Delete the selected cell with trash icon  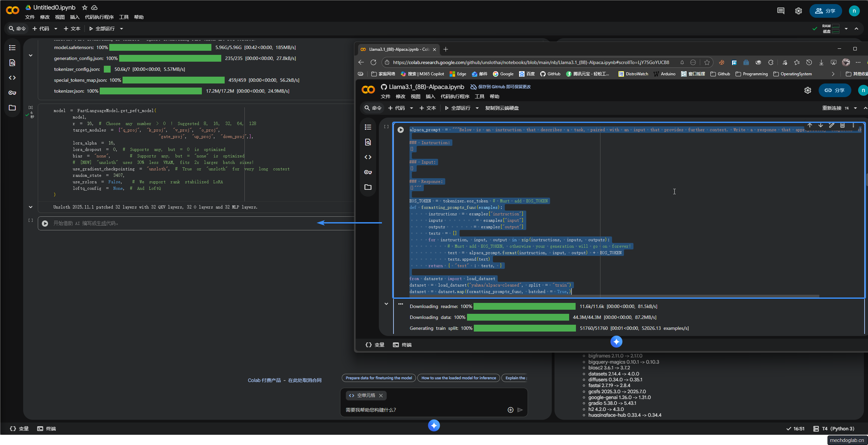point(842,125)
